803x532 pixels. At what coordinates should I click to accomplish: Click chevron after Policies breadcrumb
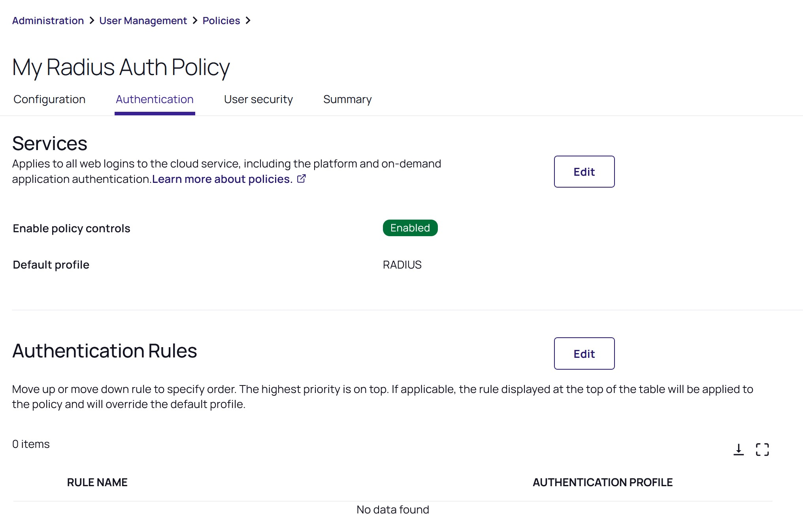[248, 21]
